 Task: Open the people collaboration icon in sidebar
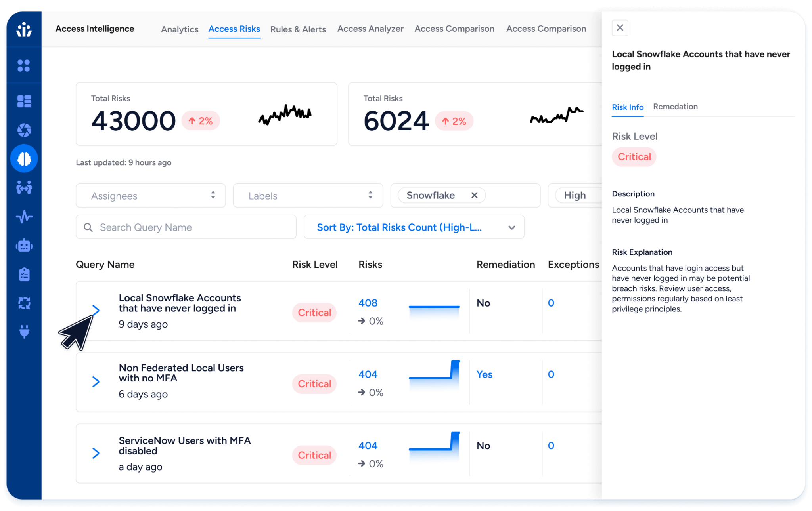24,187
